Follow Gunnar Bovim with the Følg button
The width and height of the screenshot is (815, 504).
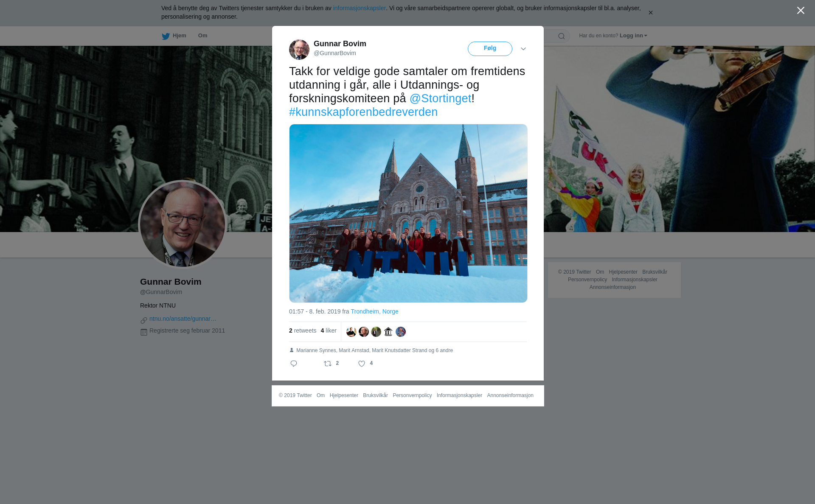tap(490, 49)
